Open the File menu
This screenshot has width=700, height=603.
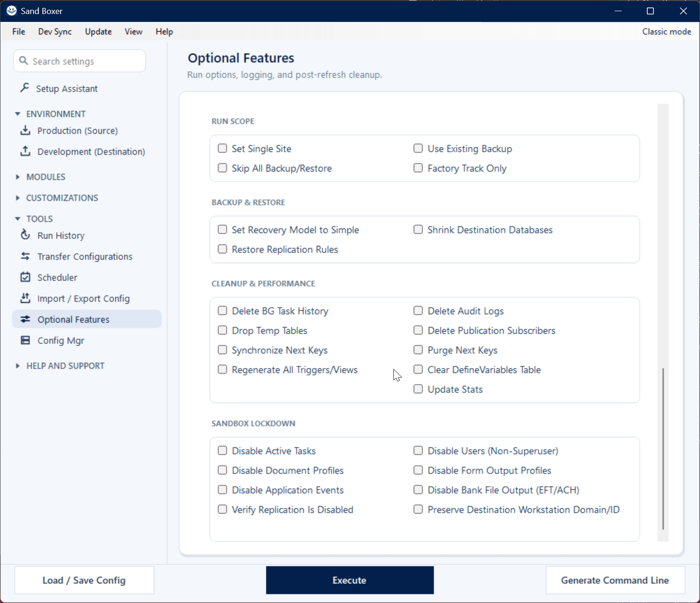(x=19, y=31)
